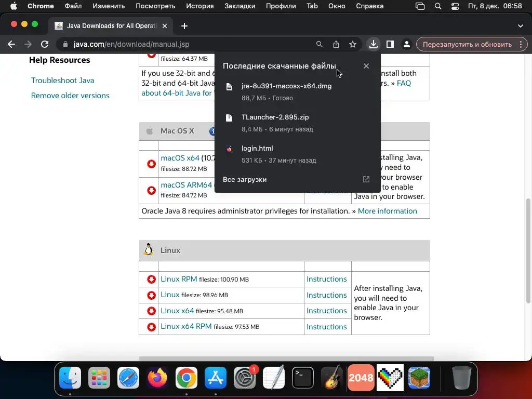532x399 pixels.
Task: Click the red download arrow for macOS ARM64
Action: tap(151, 190)
